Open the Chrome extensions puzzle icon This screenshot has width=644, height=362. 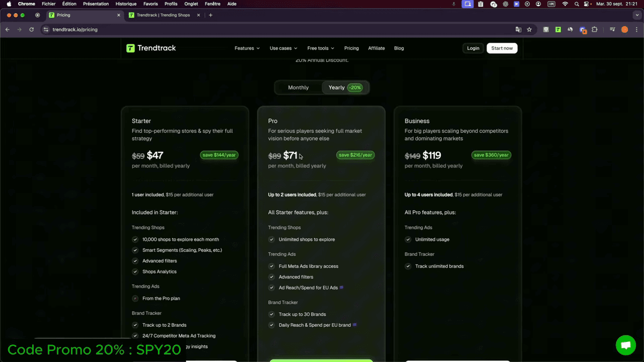pos(595,30)
